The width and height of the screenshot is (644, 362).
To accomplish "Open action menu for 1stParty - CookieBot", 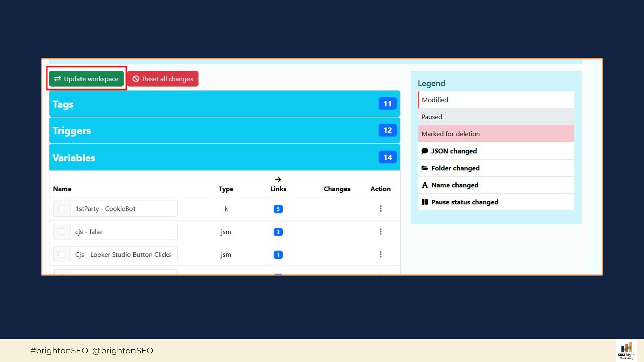I will pos(380,209).
